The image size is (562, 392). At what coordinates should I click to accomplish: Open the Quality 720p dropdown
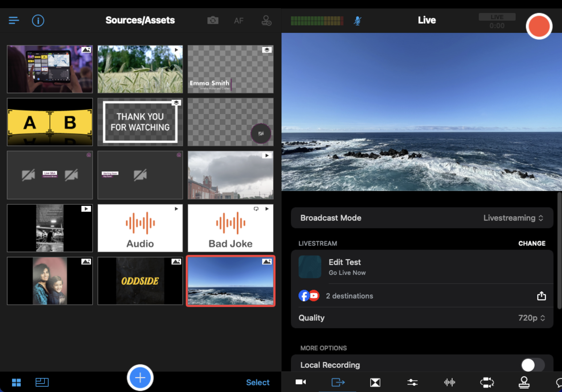531,318
